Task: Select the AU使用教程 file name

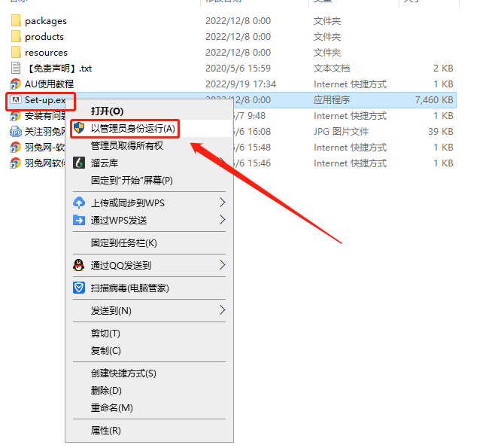Action: 49,84
